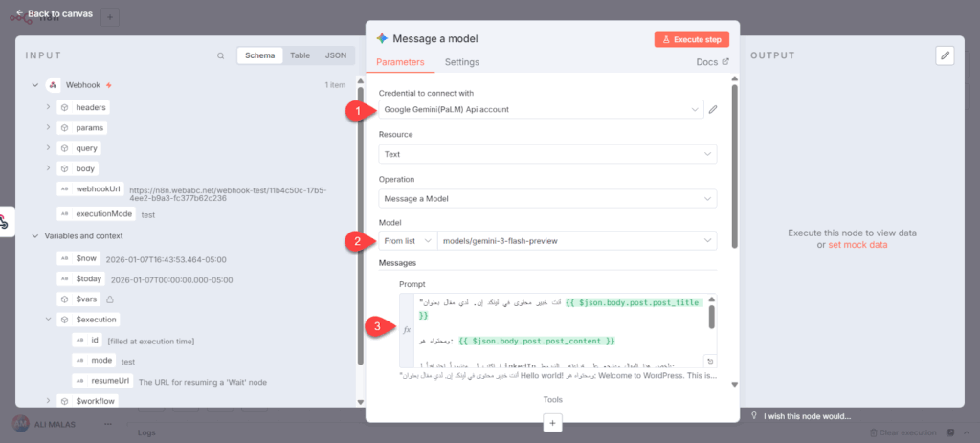Click Clear execution button

903,432
